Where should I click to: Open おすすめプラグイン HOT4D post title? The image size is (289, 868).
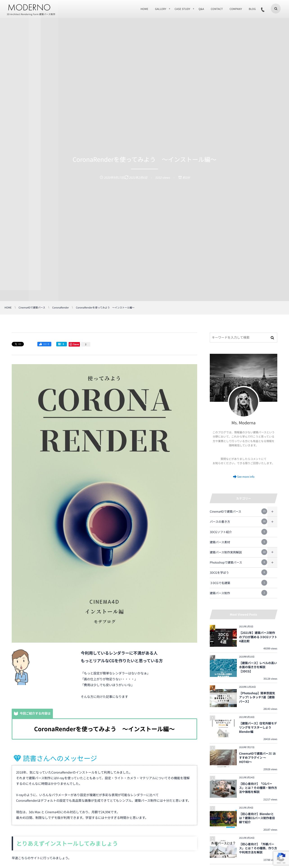pos(258,758)
